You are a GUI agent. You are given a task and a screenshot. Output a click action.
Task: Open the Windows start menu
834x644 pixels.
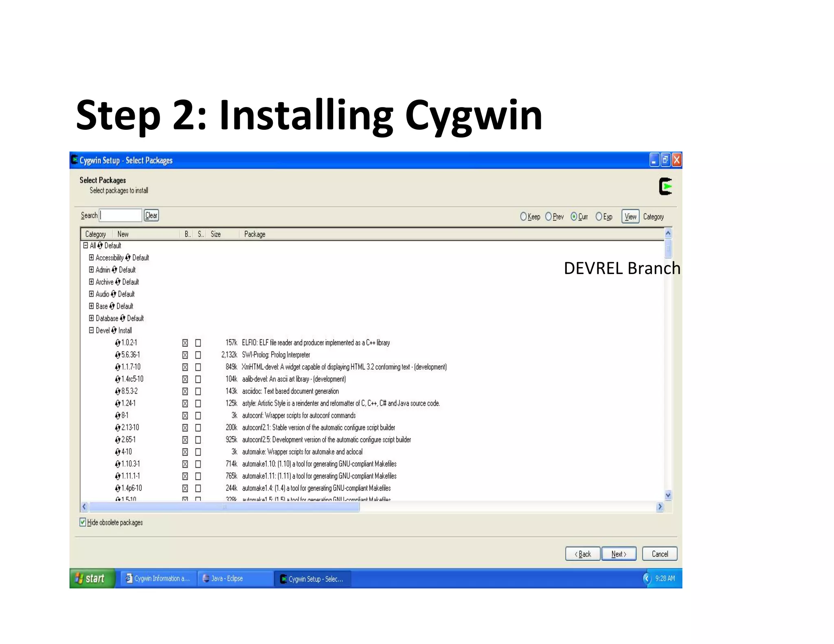92,578
